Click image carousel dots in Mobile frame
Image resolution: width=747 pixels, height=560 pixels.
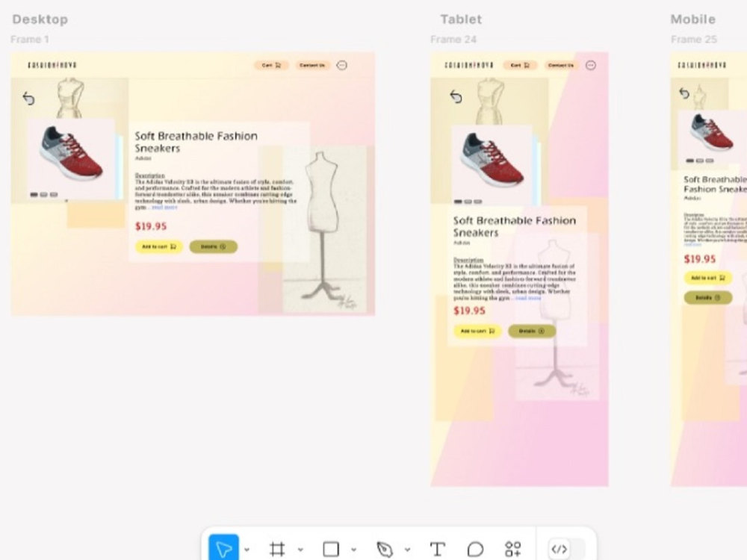pyautogui.click(x=700, y=161)
